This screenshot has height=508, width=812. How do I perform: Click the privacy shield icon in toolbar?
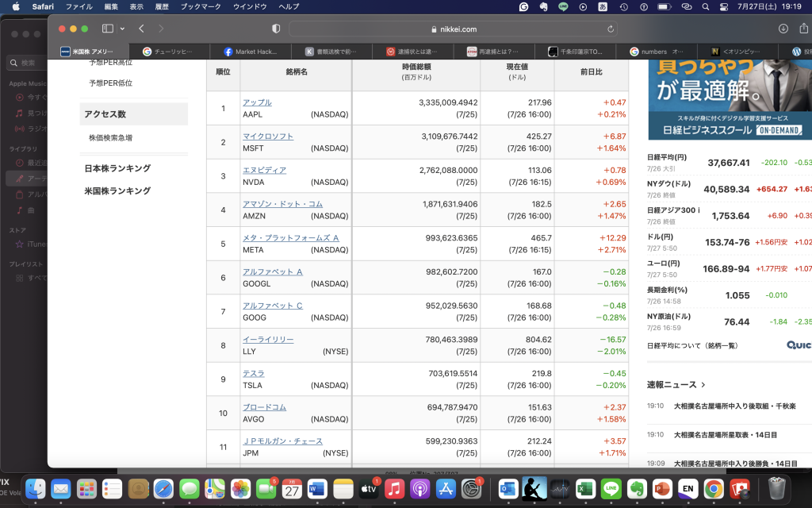pyautogui.click(x=276, y=29)
